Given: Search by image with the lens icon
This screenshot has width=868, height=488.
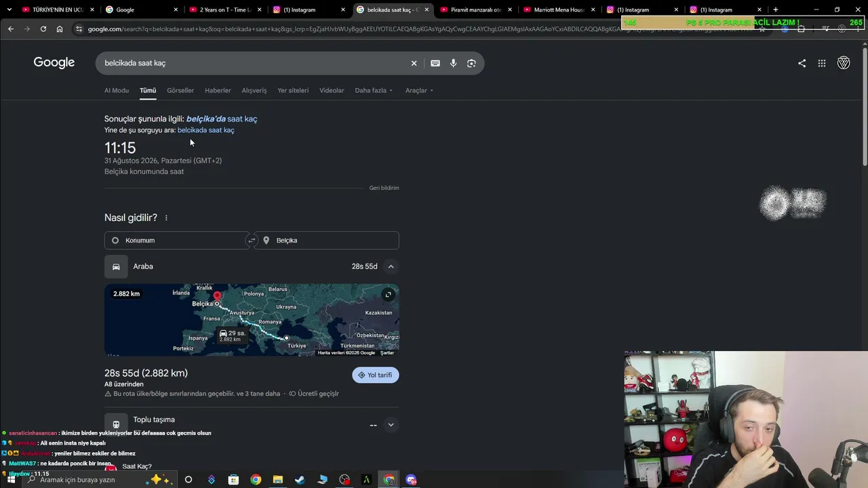Looking at the screenshot, I should pyautogui.click(x=471, y=63).
